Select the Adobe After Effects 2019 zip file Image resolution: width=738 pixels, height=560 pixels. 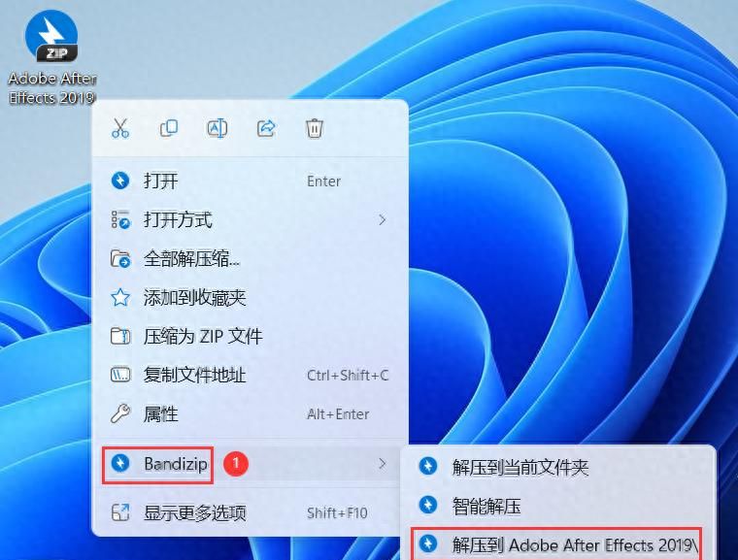click(x=51, y=56)
